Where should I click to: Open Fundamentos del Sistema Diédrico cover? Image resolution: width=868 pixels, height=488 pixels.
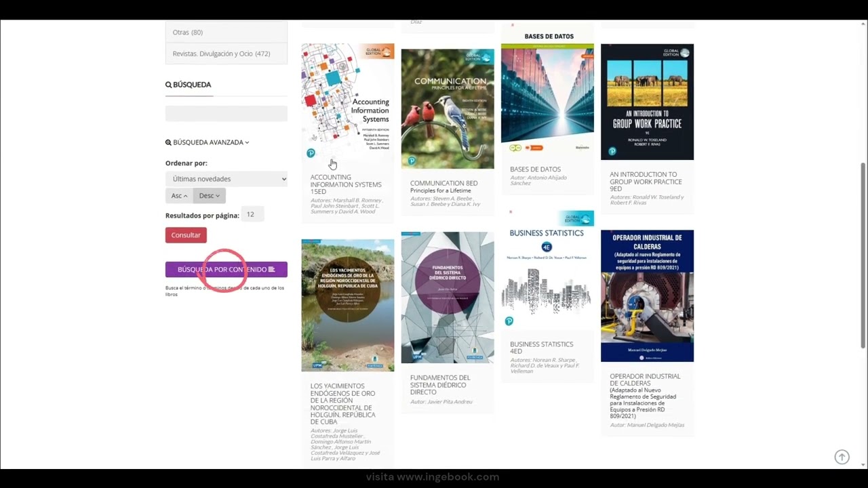(448, 298)
